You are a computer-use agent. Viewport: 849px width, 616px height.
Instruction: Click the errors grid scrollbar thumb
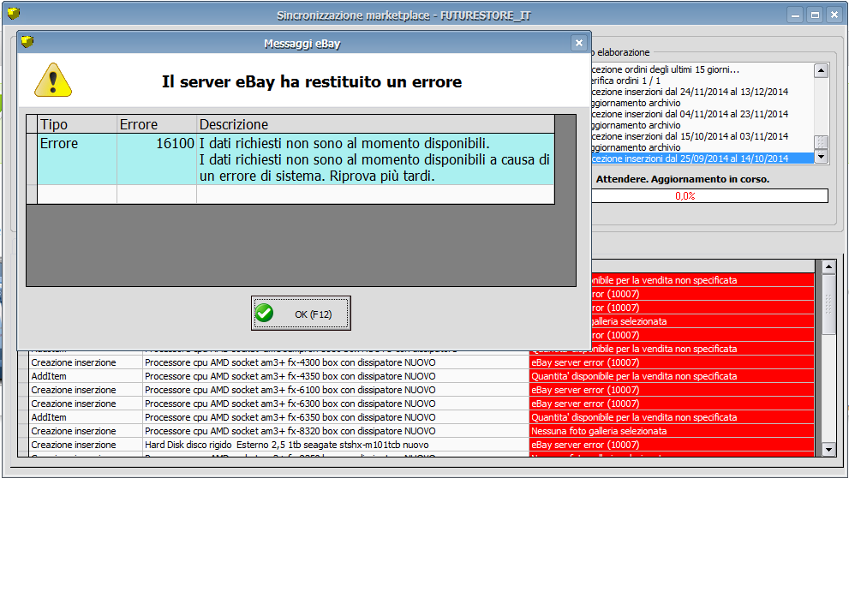tap(828, 303)
